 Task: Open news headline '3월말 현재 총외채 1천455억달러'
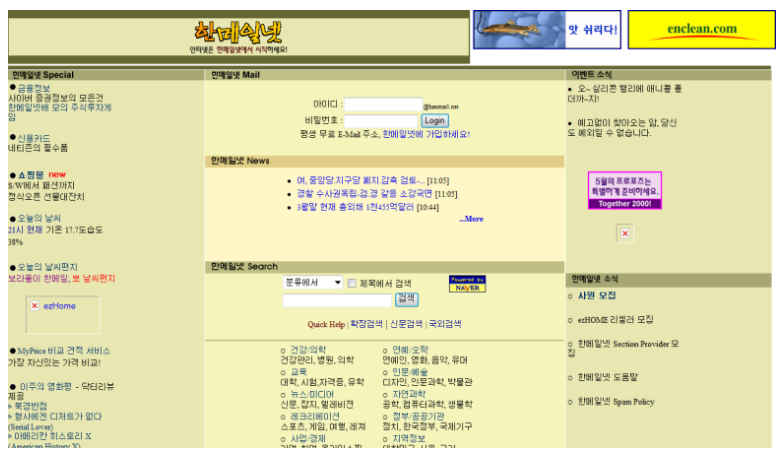pos(355,207)
